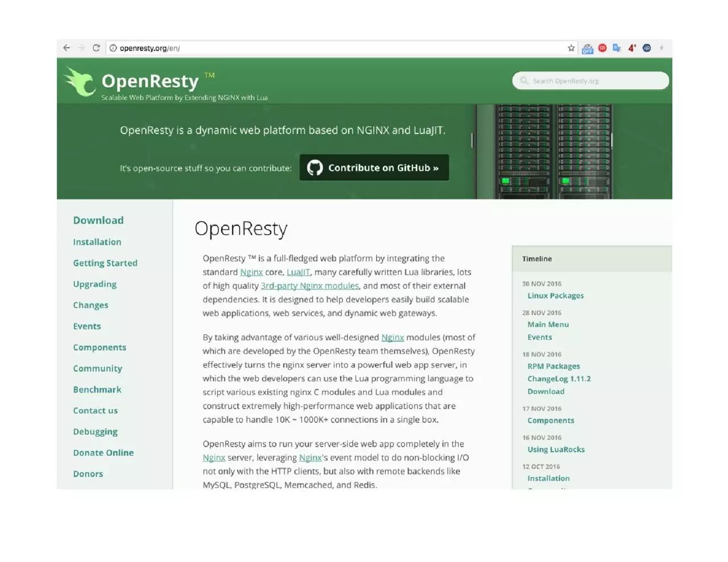The height and width of the screenshot is (562, 728).
Task: Reload the page with the refresh icon
Action: click(96, 48)
